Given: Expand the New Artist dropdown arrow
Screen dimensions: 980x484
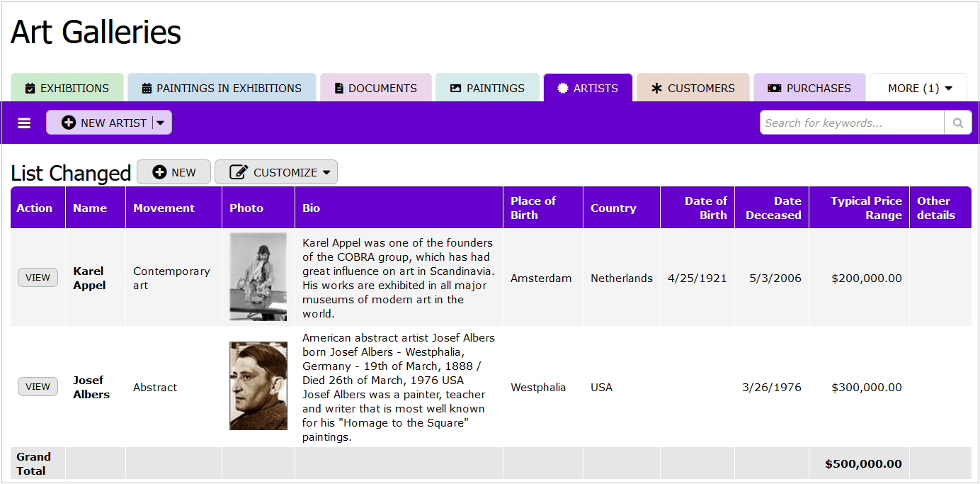Looking at the screenshot, I should [x=161, y=123].
